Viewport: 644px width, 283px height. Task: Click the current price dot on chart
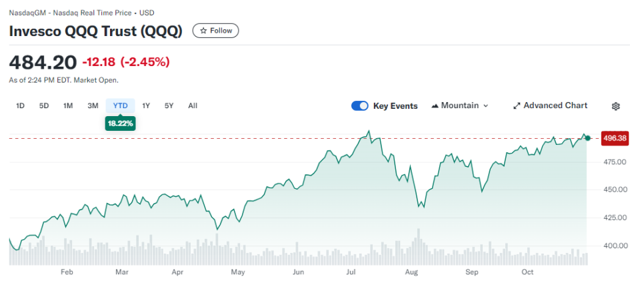click(x=588, y=138)
